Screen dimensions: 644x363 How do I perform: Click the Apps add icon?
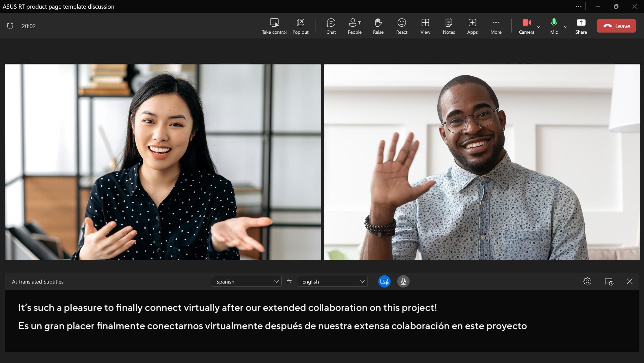tap(472, 26)
